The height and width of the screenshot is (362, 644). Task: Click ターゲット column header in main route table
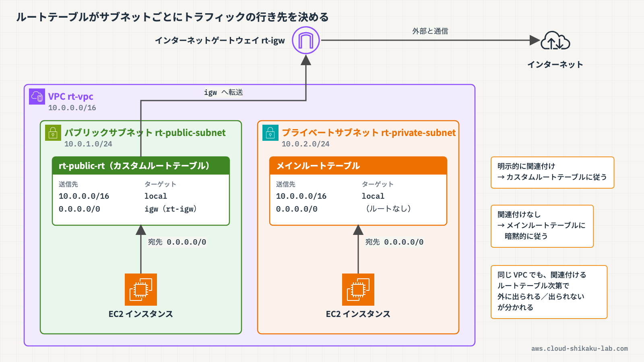[378, 184]
